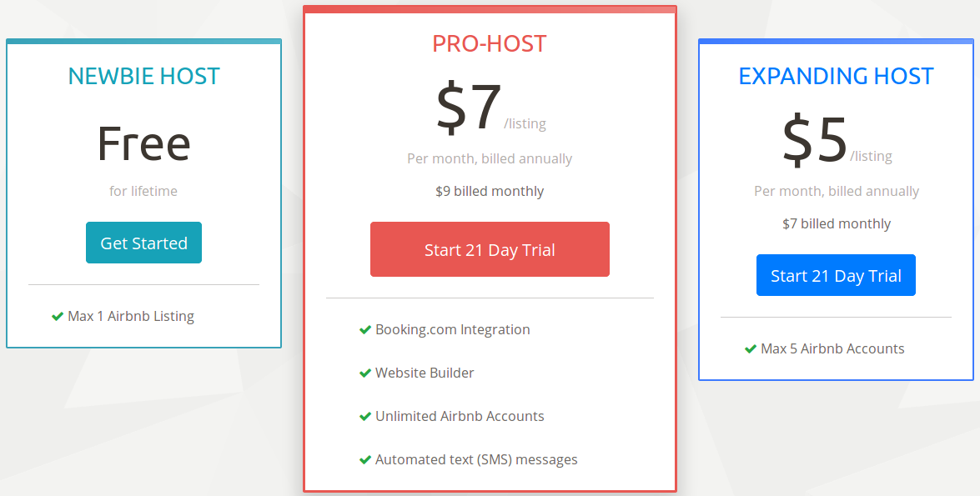The height and width of the screenshot is (496, 980).
Task: Click checkmark beside Unlimited Airbnb Accounts
Action: point(365,417)
